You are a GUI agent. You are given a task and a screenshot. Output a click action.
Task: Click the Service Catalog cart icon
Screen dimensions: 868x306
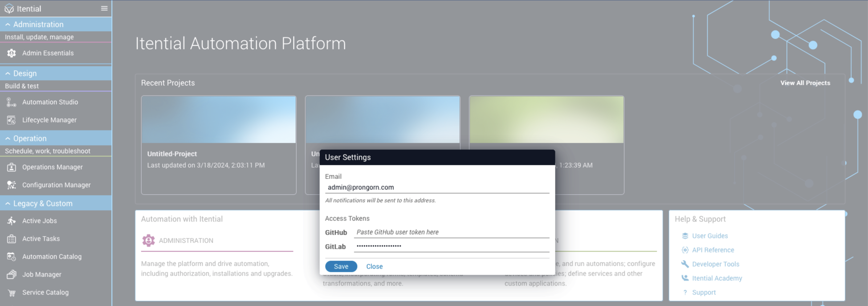(12, 293)
